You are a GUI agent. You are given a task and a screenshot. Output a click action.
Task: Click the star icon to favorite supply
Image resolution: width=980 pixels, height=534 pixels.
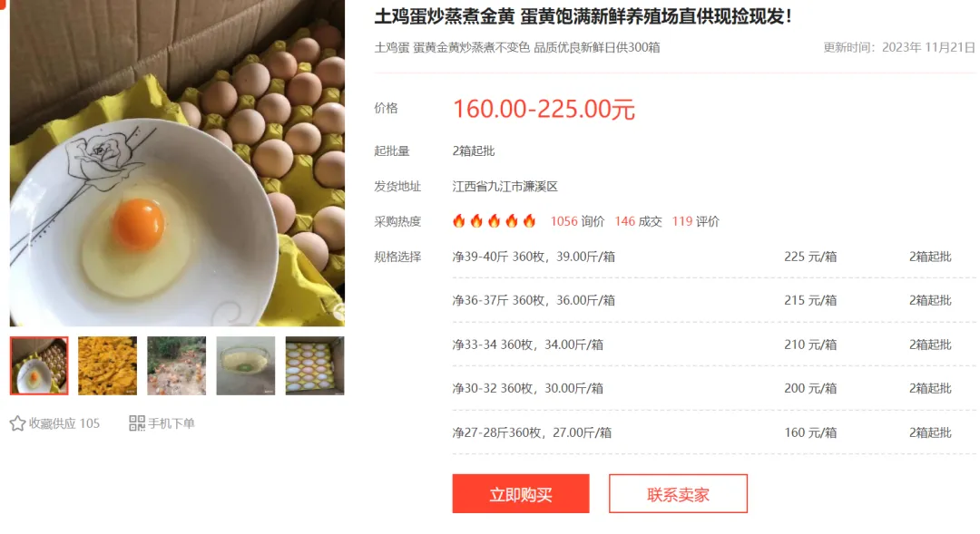(17, 423)
